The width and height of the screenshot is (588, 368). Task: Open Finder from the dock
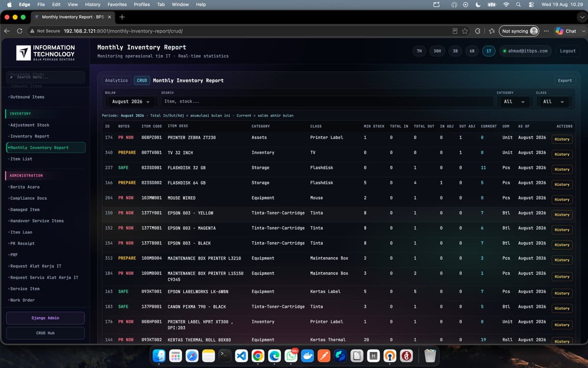(x=159, y=356)
